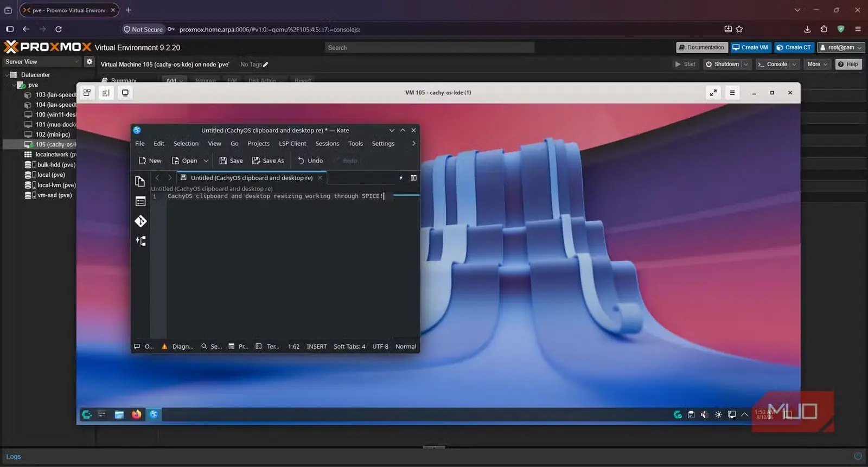Select the Untitled document tab in Kate
Screen dimensions: 868x467
tap(252, 178)
